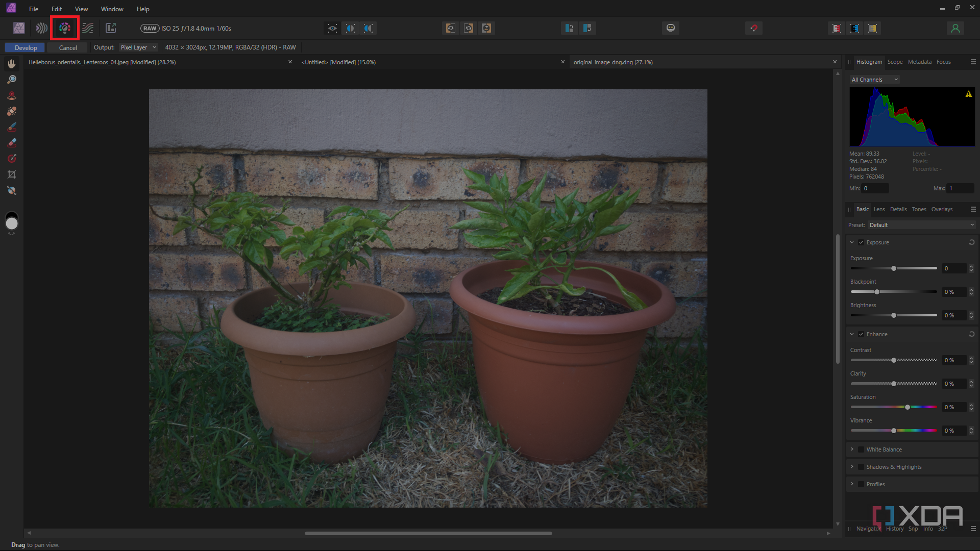Screen dimensions: 980x551
Task: Click the red snapping magnet icon
Action: tap(754, 28)
